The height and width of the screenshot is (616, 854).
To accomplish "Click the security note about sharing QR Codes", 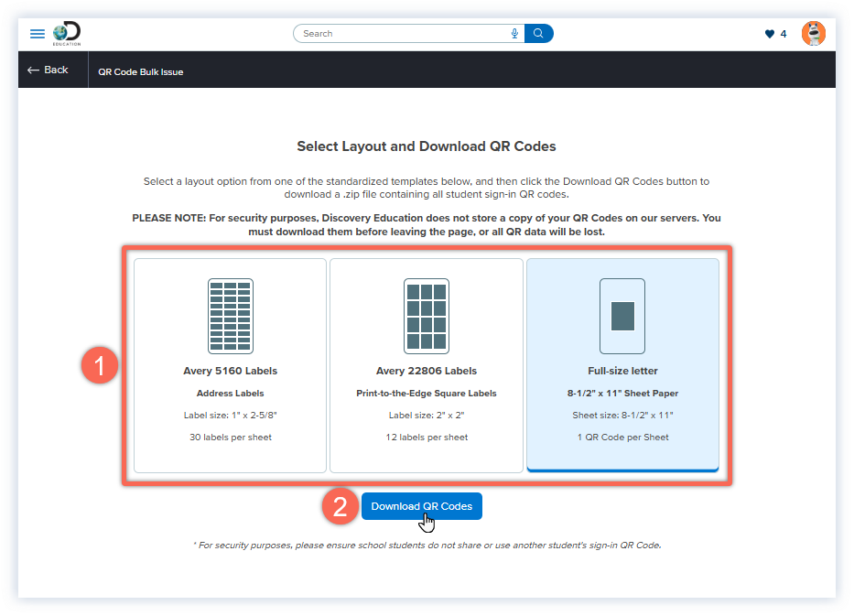I will pos(427,544).
